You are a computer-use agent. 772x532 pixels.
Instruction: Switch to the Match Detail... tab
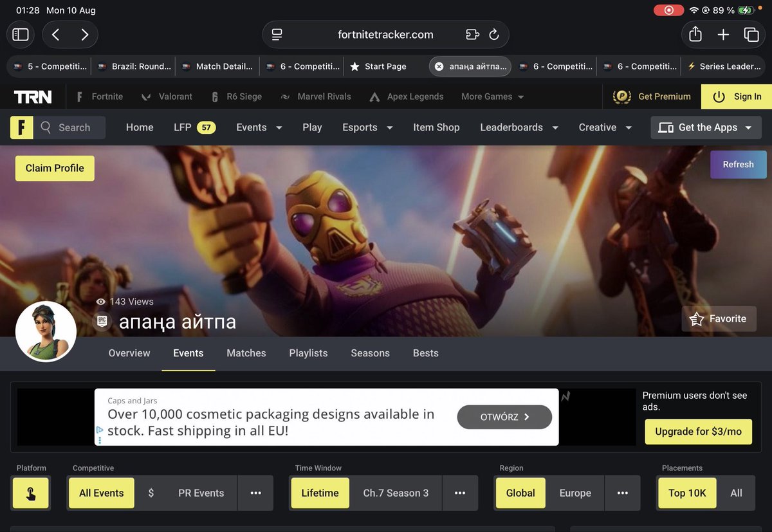tap(217, 66)
